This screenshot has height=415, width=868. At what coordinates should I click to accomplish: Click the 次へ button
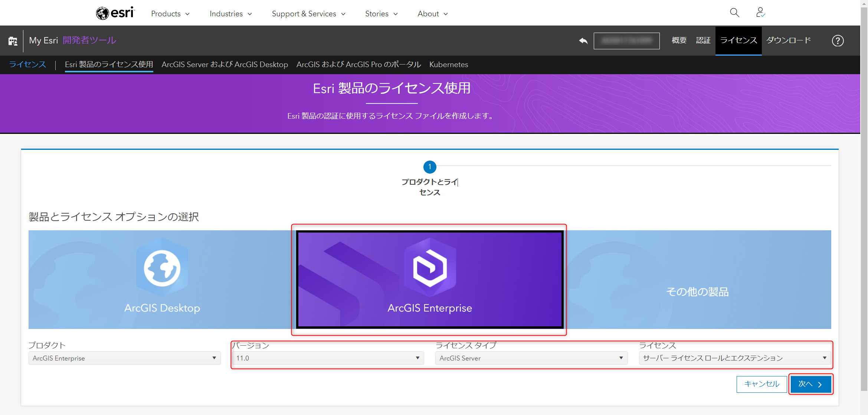tap(811, 384)
